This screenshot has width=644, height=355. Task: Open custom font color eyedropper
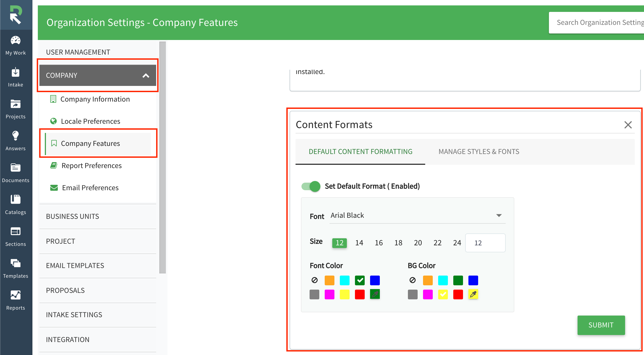[x=375, y=294]
